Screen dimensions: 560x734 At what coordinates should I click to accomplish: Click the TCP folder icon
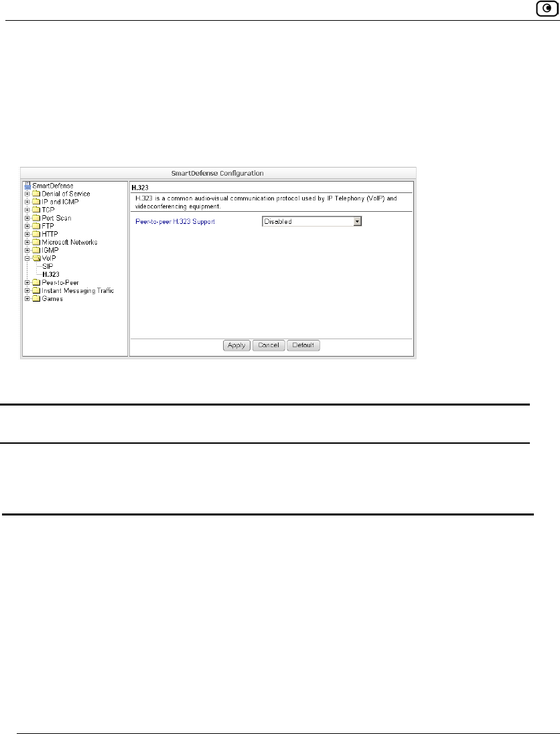coord(36,210)
